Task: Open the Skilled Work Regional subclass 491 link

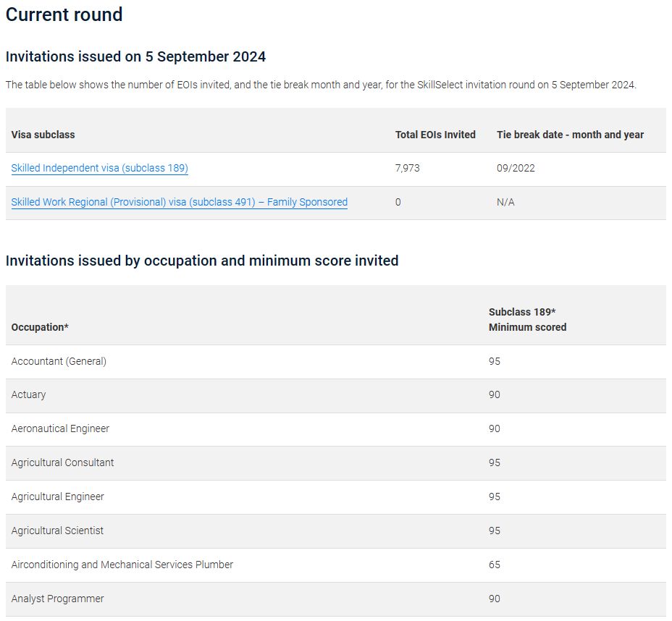Action: pyautogui.click(x=180, y=202)
